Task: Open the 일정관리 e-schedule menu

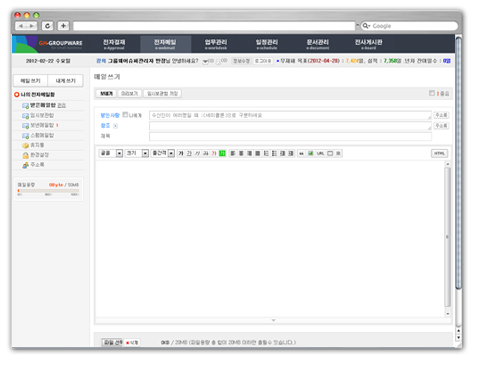Action: pos(267,44)
